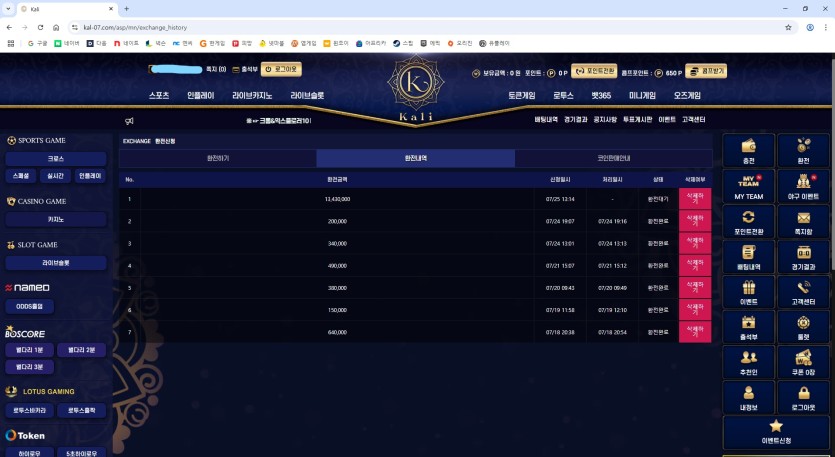Delete the 13,430,000 exchange entry
The width and height of the screenshot is (835, 457).
pos(694,198)
